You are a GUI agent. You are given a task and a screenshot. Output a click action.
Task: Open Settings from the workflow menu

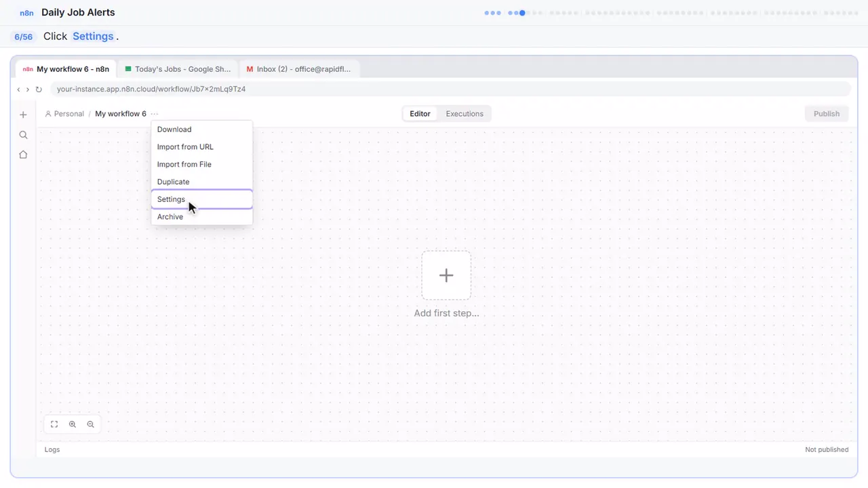pyautogui.click(x=202, y=199)
